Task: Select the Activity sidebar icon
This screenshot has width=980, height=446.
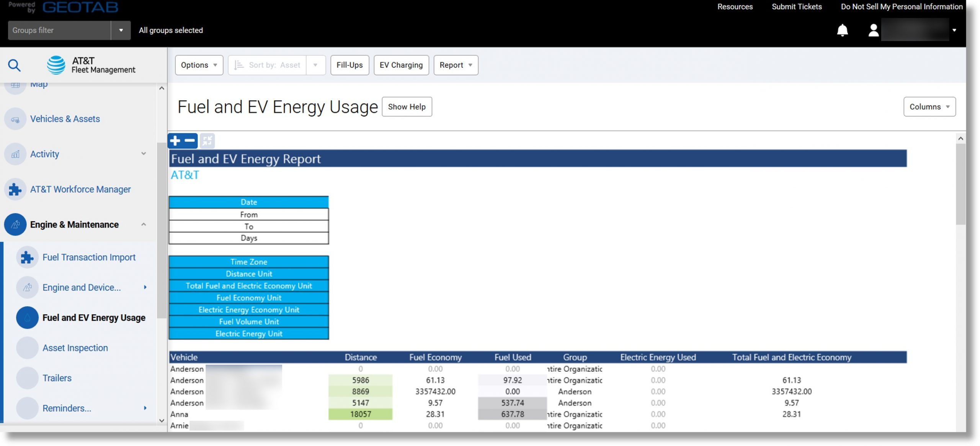Action: 16,154
